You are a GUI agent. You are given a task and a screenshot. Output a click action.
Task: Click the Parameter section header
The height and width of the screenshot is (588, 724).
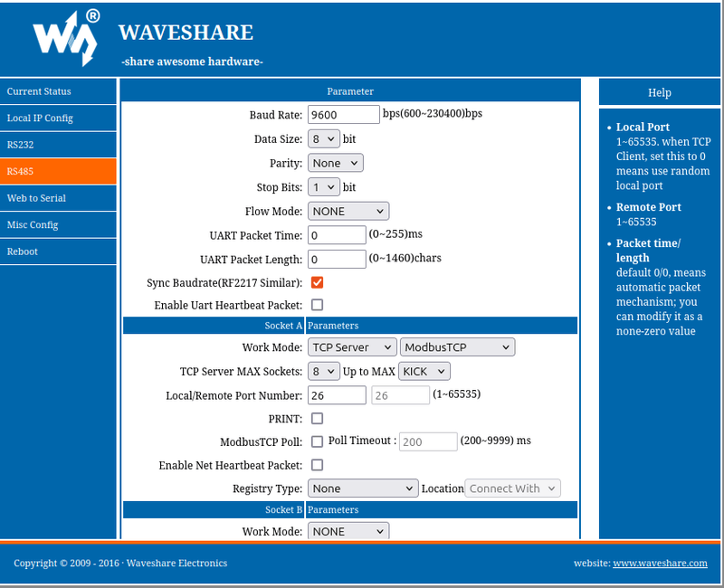click(x=350, y=91)
